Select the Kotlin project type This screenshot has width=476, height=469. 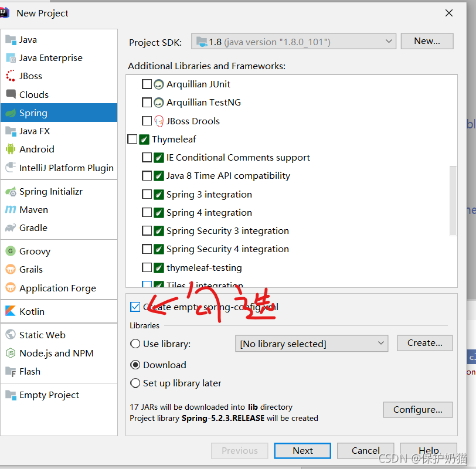pos(59,311)
